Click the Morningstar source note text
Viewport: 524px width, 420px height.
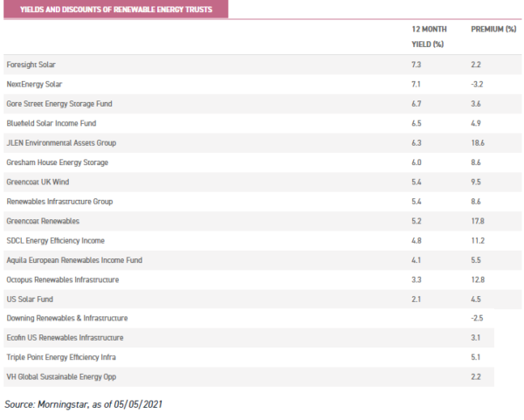point(84,404)
